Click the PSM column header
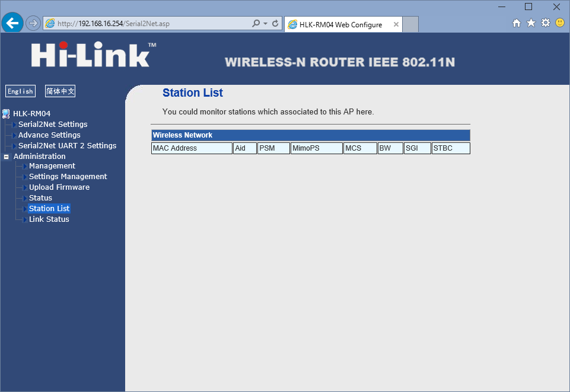The height and width of the screenshot is (392, 570). (274, 148)
